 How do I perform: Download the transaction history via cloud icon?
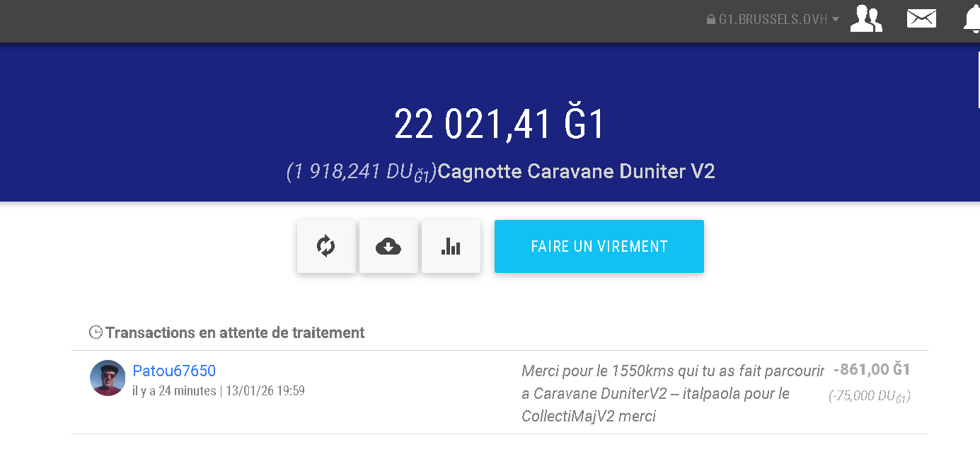coord(388,246)
